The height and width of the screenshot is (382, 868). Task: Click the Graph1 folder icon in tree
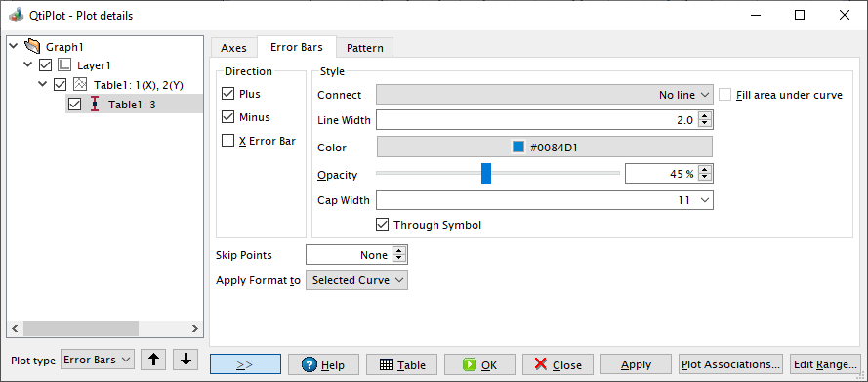[32, 47]
